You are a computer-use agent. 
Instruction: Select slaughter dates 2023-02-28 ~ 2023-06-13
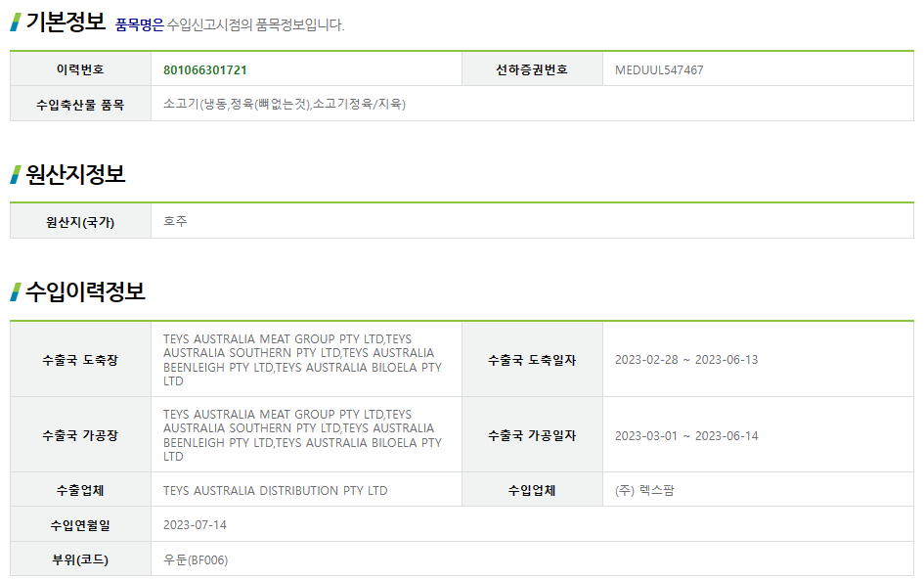686,360
